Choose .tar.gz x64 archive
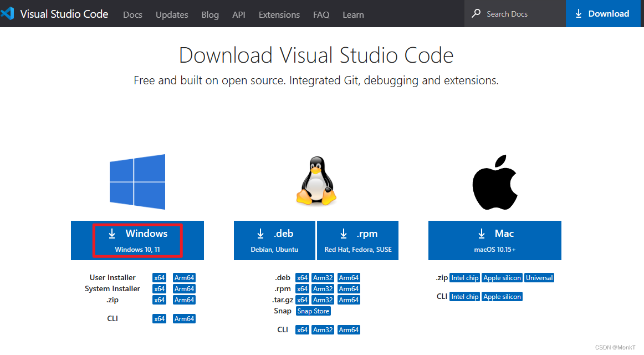Viewport: 644px width, 355px height. 302,300
